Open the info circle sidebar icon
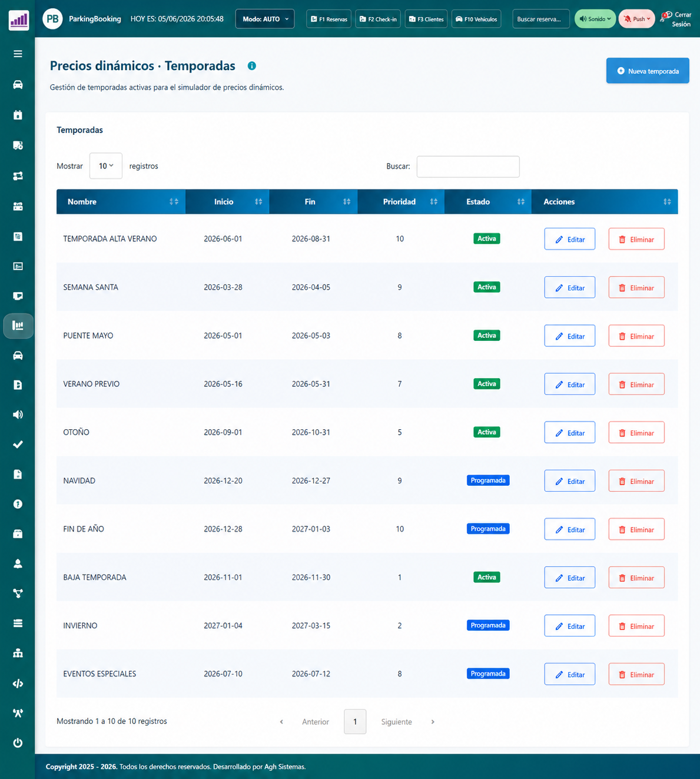Viewport: 700px width, 779px height. tap(18, 504)
